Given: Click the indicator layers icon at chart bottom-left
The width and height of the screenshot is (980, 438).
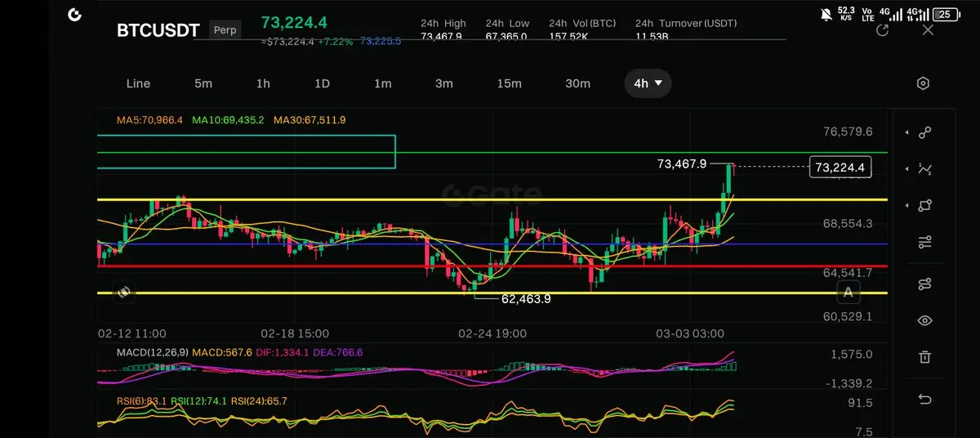Looking at the screenshot, I should pos(124,292).
